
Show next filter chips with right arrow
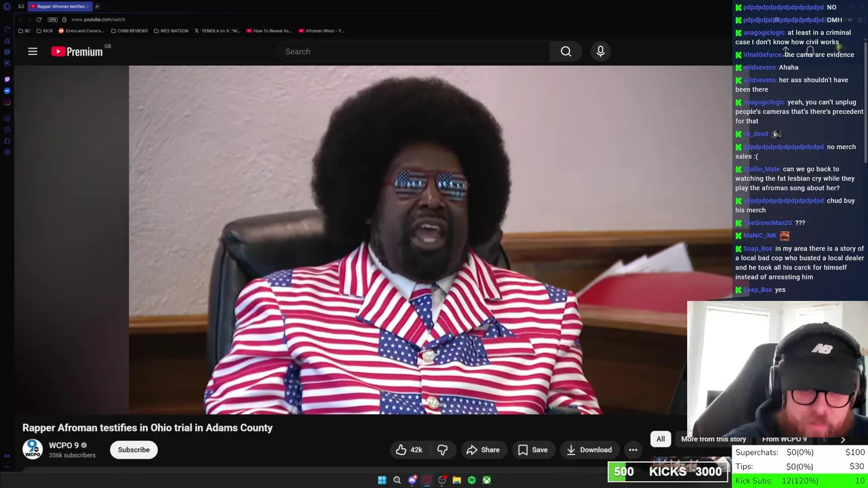pos(843,439)
